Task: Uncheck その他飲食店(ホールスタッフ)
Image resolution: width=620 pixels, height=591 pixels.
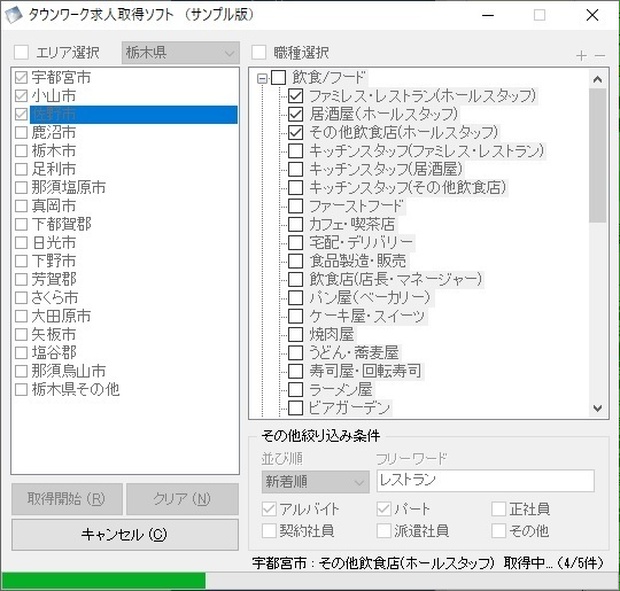Action: tap(296, 132)
